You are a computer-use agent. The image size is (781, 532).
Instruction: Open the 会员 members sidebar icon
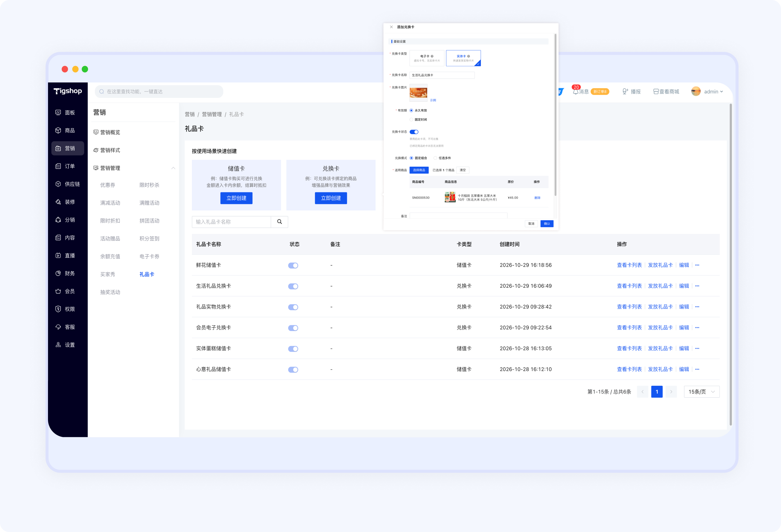58,291
